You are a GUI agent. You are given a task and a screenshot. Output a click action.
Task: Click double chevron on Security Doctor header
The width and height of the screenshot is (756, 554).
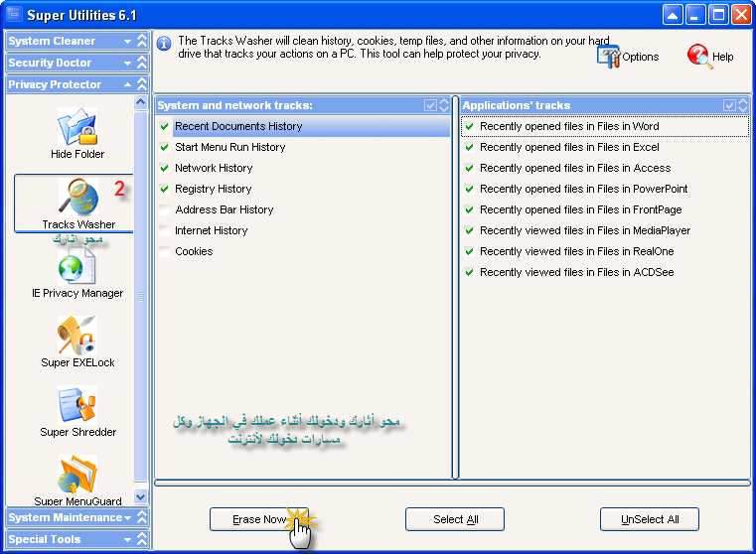click(x=142, y=63)
